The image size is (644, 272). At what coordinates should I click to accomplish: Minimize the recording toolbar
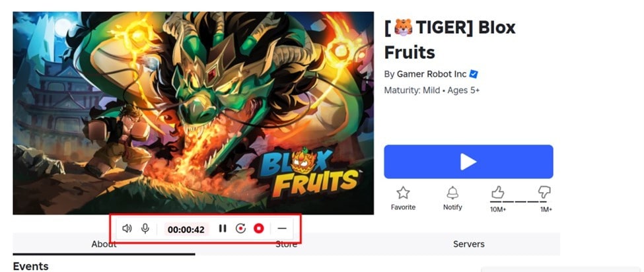coord(282,228)
